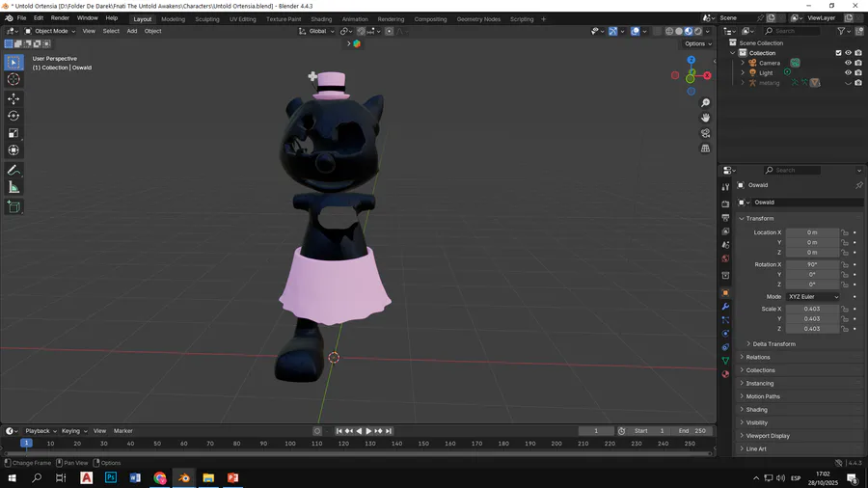The height and width of the screenshot is (488, 868).
Task: Select the Measure tool
Action: point(14,187)
